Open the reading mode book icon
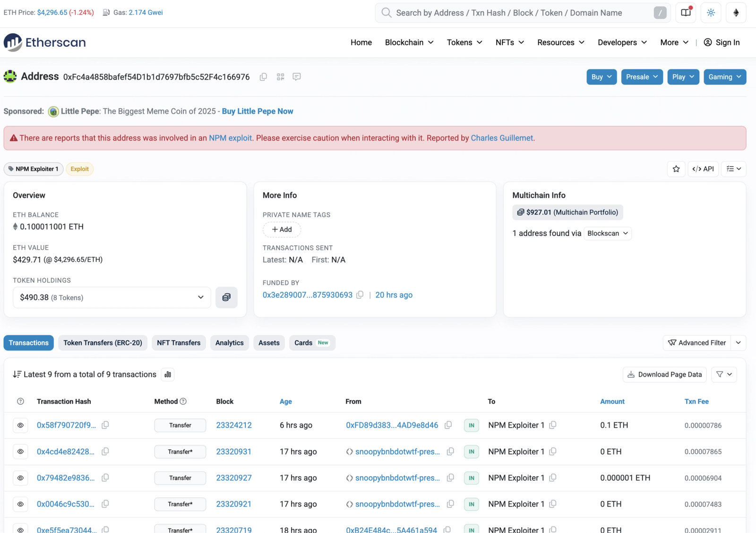 686,13
